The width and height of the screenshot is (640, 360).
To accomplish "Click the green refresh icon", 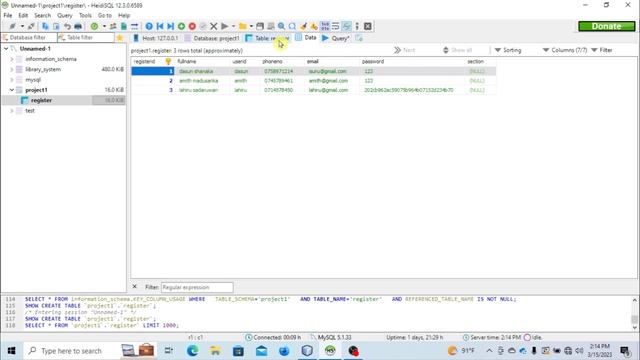I will point(94,26).
